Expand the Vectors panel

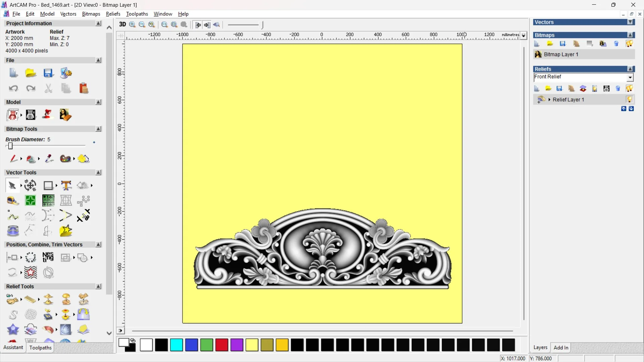630,22
